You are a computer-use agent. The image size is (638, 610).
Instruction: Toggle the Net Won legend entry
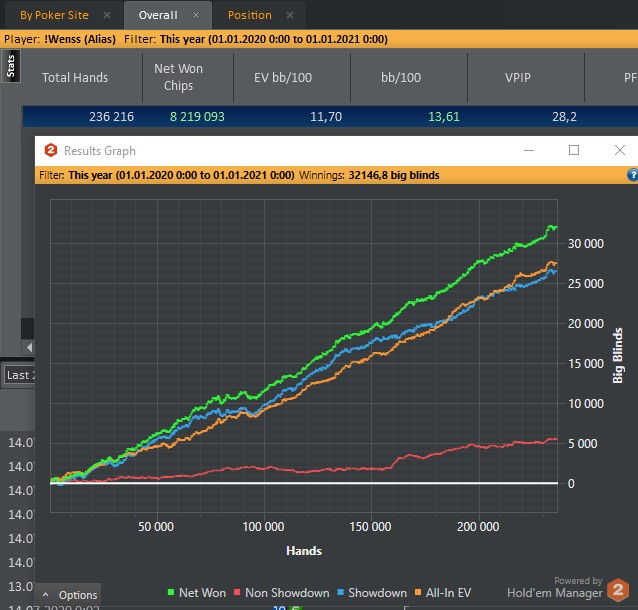pos(197,593)
